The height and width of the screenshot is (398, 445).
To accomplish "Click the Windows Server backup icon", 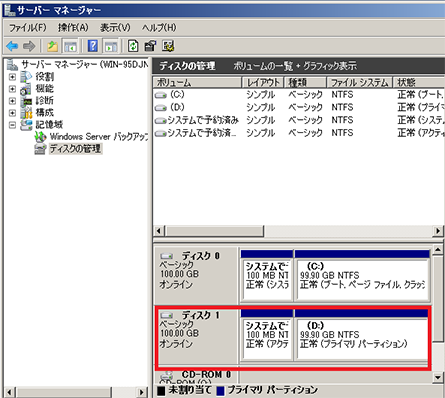I will (x=40, y=137).
